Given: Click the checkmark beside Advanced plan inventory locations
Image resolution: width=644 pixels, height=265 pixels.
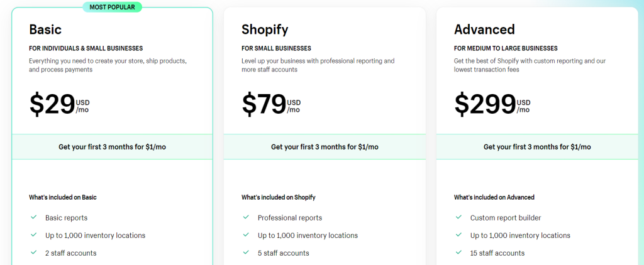Looking at the screenshot, I should click(458, 235).
